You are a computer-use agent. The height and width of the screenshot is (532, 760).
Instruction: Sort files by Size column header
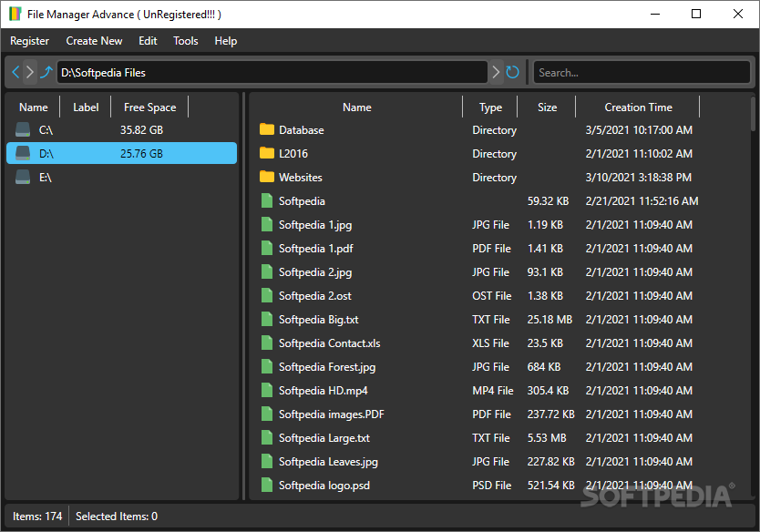click(547, 107)
